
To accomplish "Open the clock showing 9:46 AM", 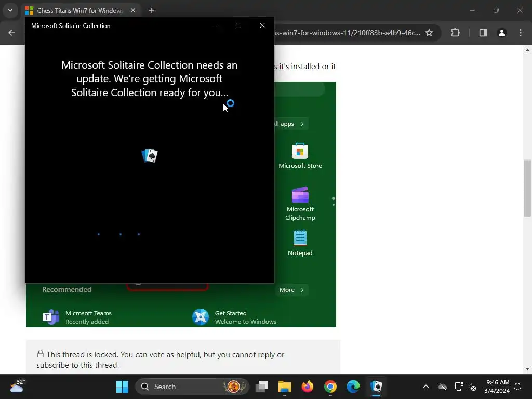I will [497, 387].
